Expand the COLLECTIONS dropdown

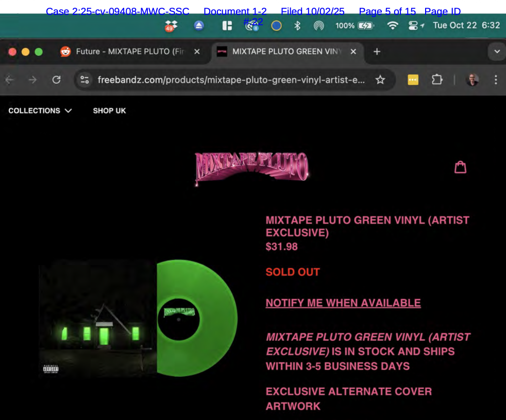click(x=40, y=111)
